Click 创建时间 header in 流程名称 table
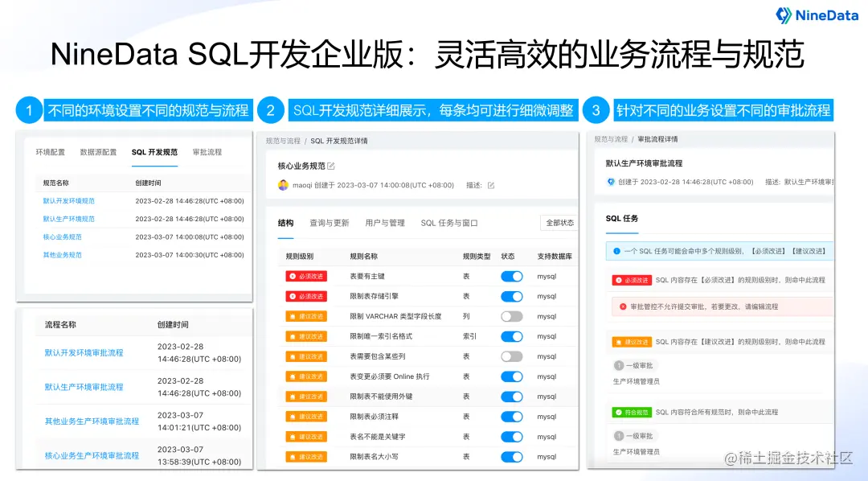The width and height of the screenshot is (868, 481). pyautogui.click(x=173, y=325)
